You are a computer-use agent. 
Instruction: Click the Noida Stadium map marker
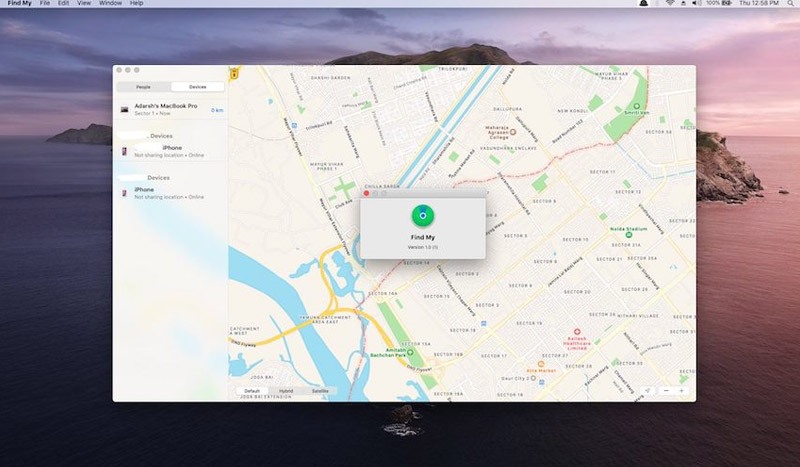[629, 235]
